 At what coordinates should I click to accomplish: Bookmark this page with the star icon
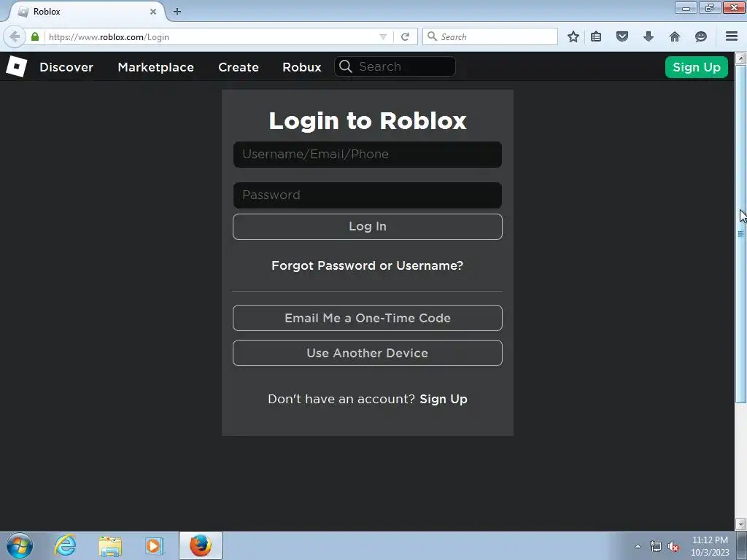[573, 36]
